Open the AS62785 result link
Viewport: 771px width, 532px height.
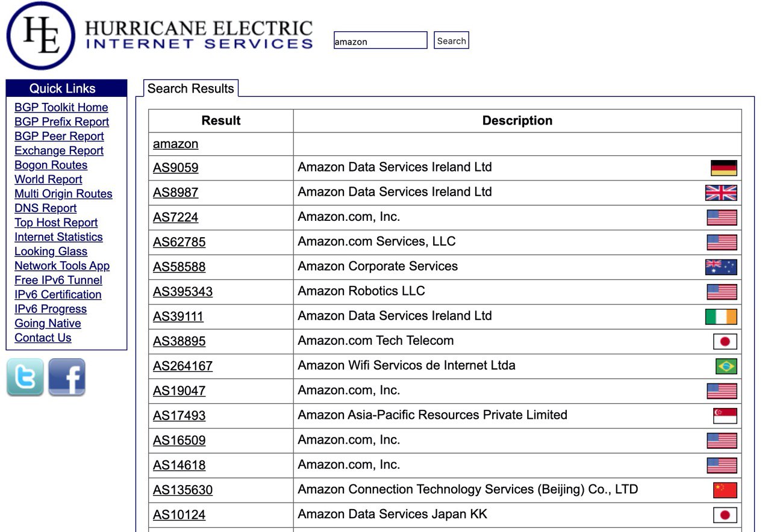[179, 242]
